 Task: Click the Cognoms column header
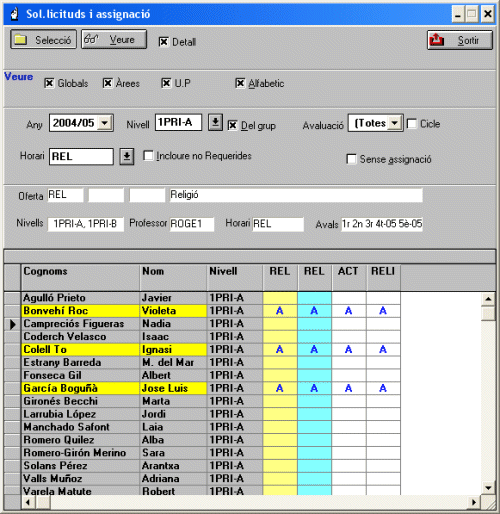80,277
